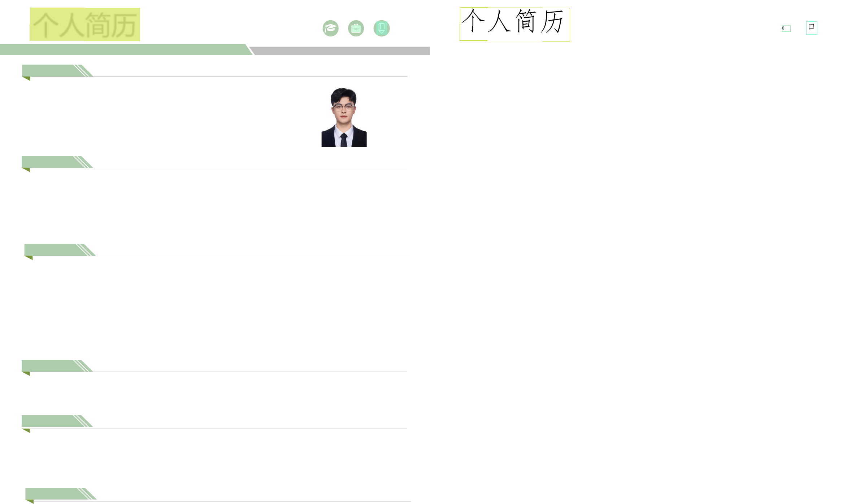Click the third green section ribbon from top
The image size is (860, 504).
53,250
